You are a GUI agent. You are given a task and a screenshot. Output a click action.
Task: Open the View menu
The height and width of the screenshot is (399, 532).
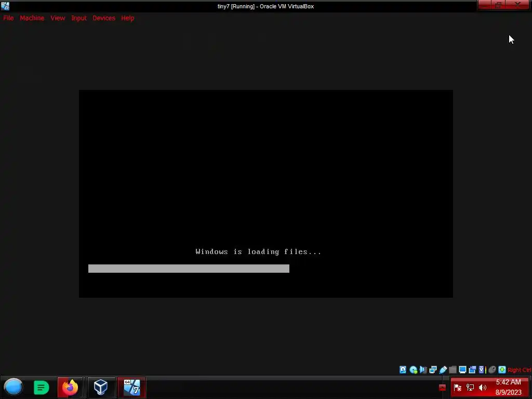point(58,18)
